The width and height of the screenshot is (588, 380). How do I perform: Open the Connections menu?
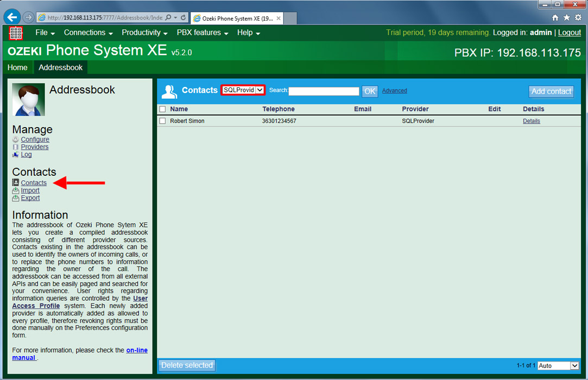click(88, 33)
